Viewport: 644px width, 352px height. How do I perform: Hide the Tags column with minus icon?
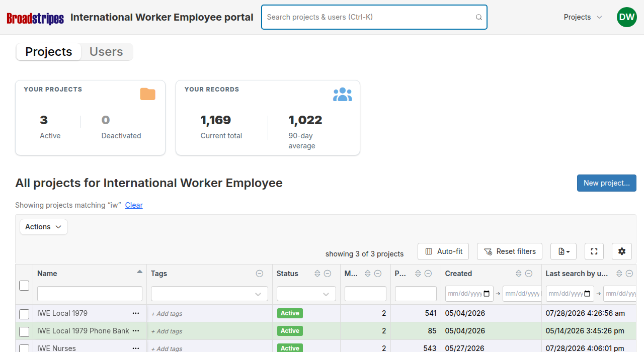(260, 274)
